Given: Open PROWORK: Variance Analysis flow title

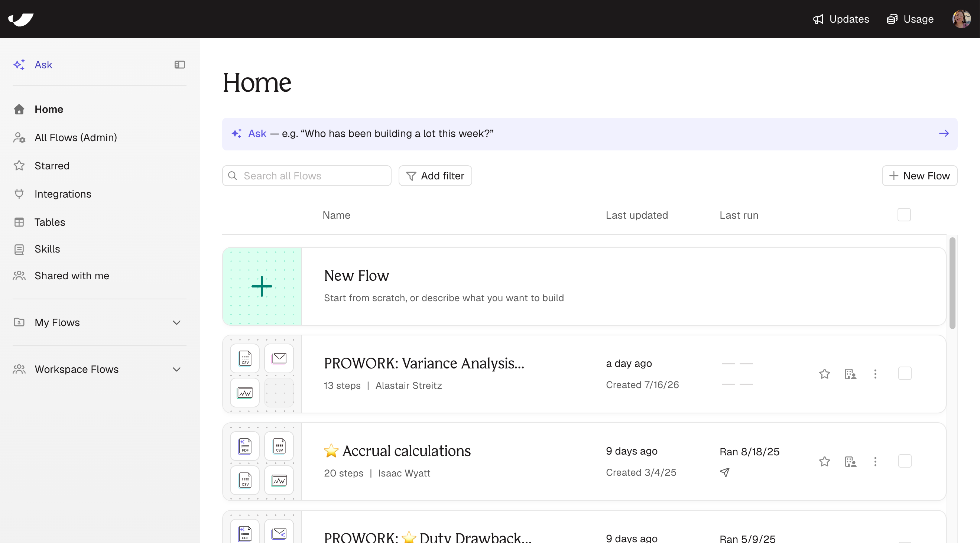Looking at the screenshot, I should click(x=424, y=364).
